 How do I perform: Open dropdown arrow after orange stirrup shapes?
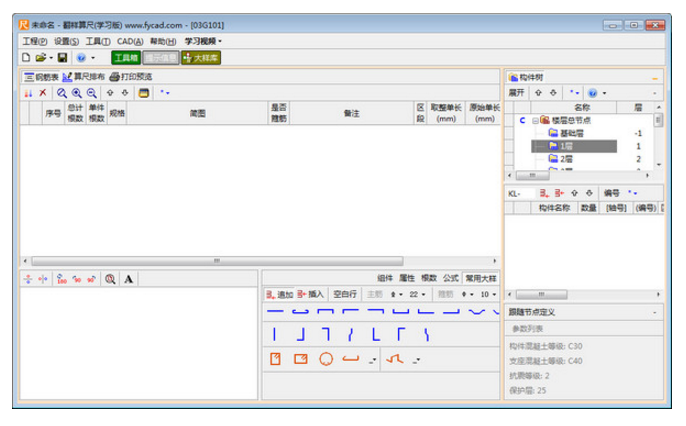(373, 360)
